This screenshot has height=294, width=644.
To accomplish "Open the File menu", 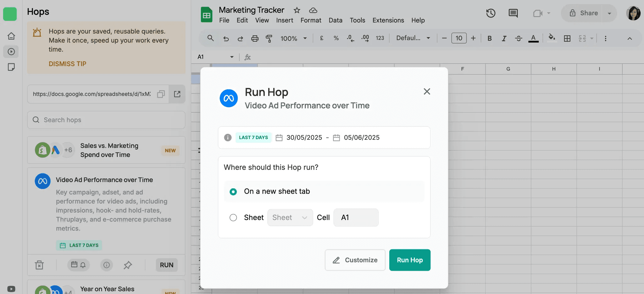I will 224,20.
